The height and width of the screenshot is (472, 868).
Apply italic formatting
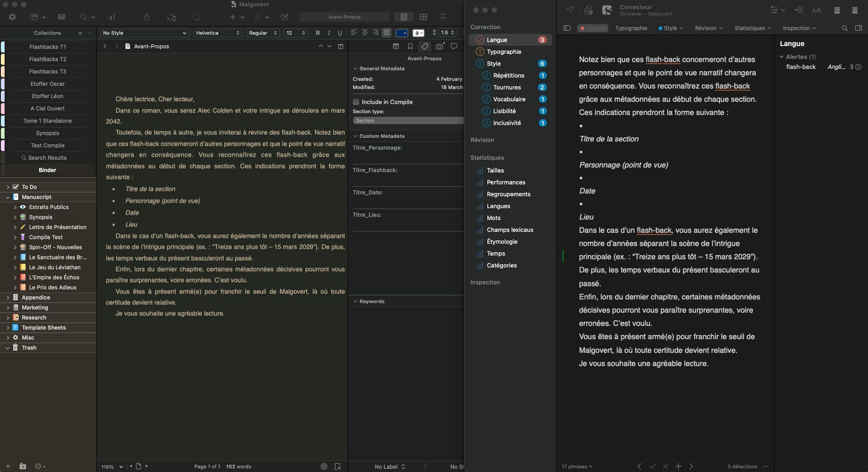tap(329, 33)
